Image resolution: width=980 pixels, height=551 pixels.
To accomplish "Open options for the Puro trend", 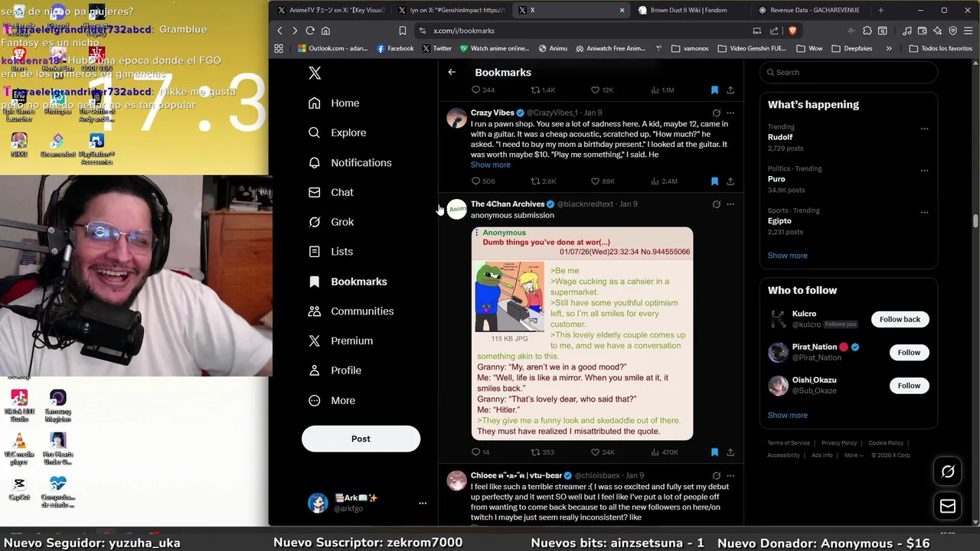I will click(924, 170).
